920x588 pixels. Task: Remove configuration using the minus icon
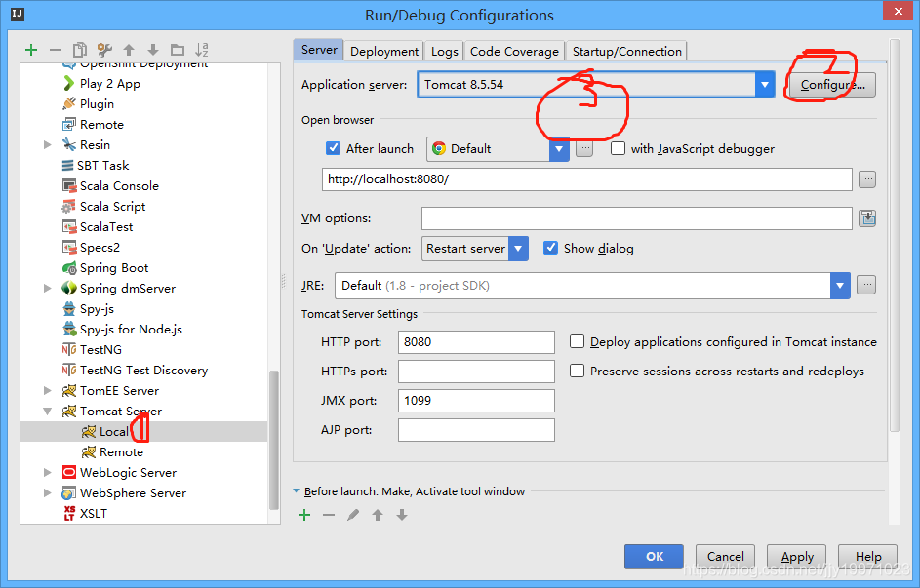coord(56,50)
